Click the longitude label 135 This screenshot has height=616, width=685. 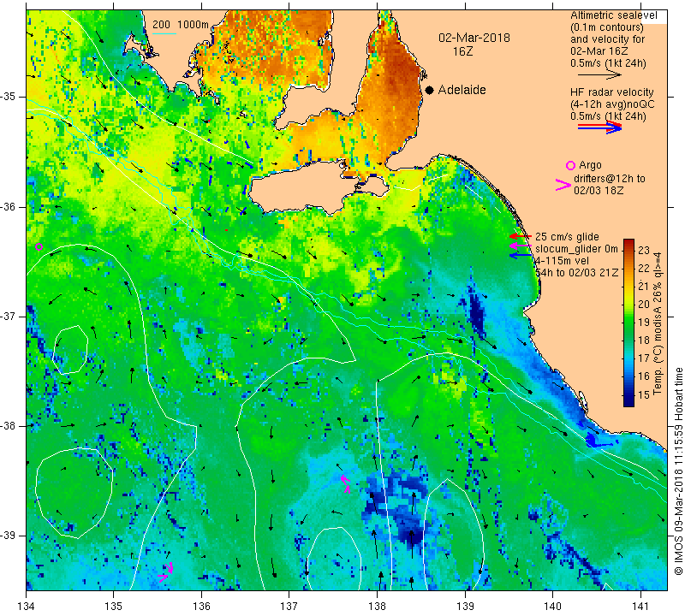click(114, 606)
